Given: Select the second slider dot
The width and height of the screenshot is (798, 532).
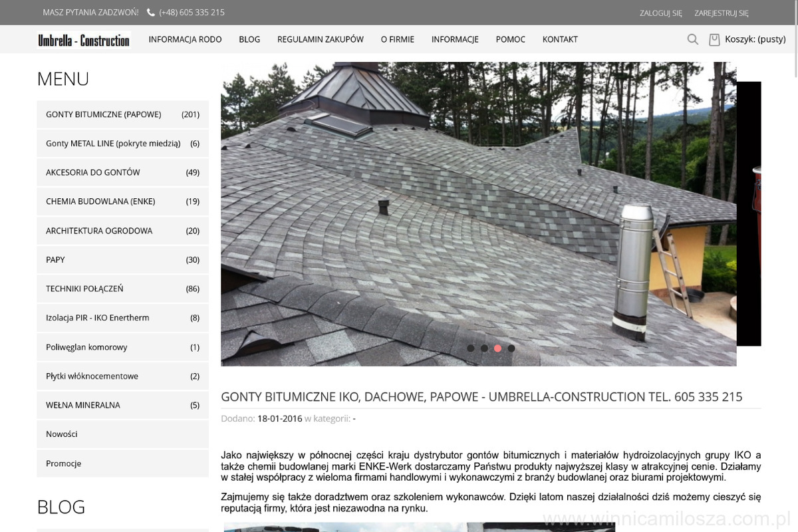Looking at the screenshot, I should (x=484, y=348).
